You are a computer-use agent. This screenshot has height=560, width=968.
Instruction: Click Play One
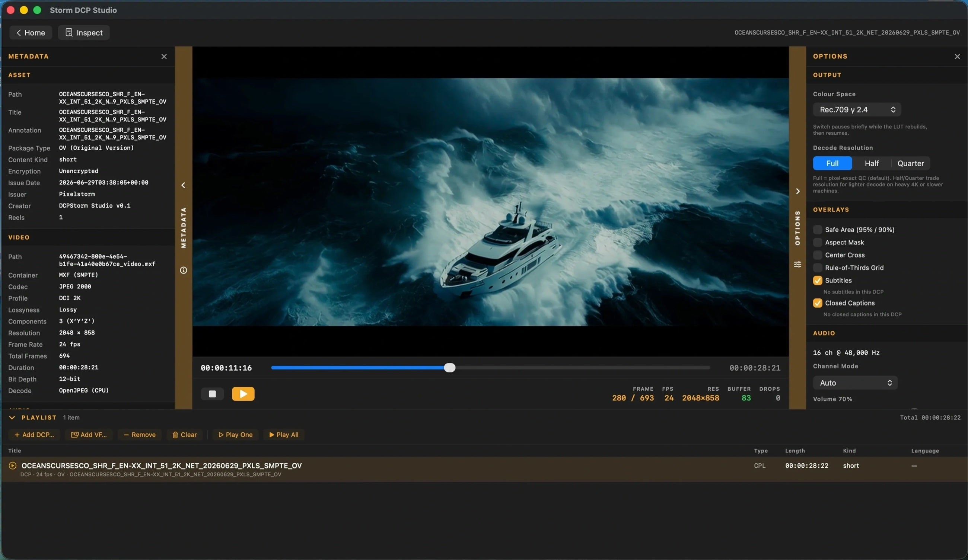[235, 435]
